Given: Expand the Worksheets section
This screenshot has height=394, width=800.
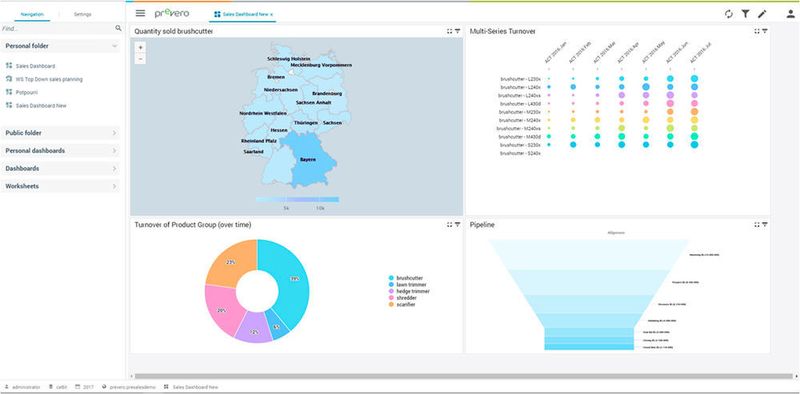Looking at the screenshot, I should point(60,186).
